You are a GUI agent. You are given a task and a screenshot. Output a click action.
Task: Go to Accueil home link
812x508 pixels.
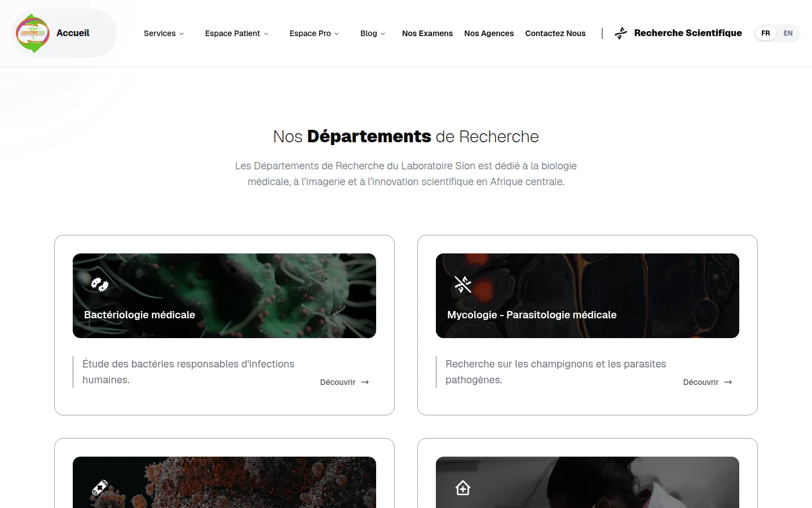point(73,33)
